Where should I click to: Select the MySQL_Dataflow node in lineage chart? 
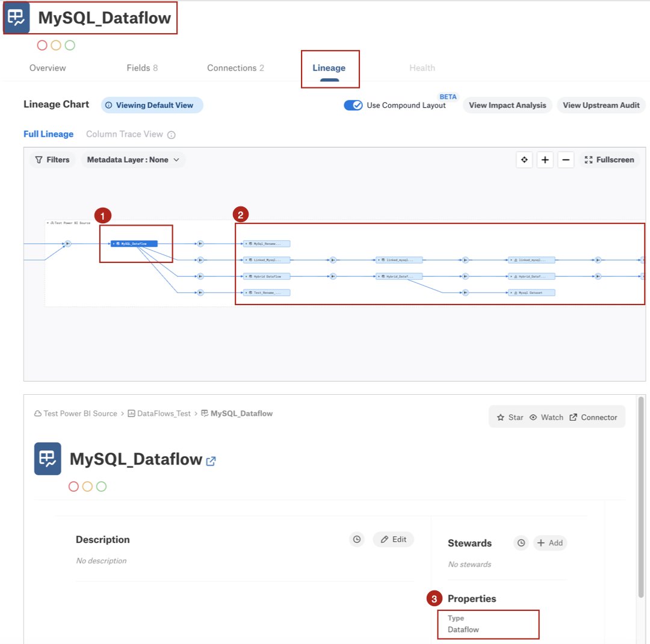tap(134, 244)
